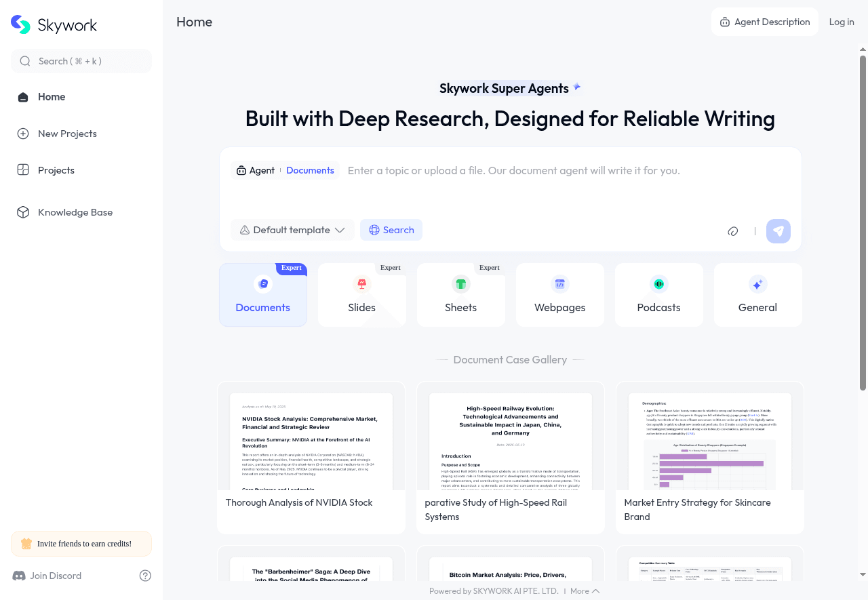Viewport: 868px width, 600px height.
Task: Open the NVIDIA Stock analysis thumbnail
Action: [311, 441]
